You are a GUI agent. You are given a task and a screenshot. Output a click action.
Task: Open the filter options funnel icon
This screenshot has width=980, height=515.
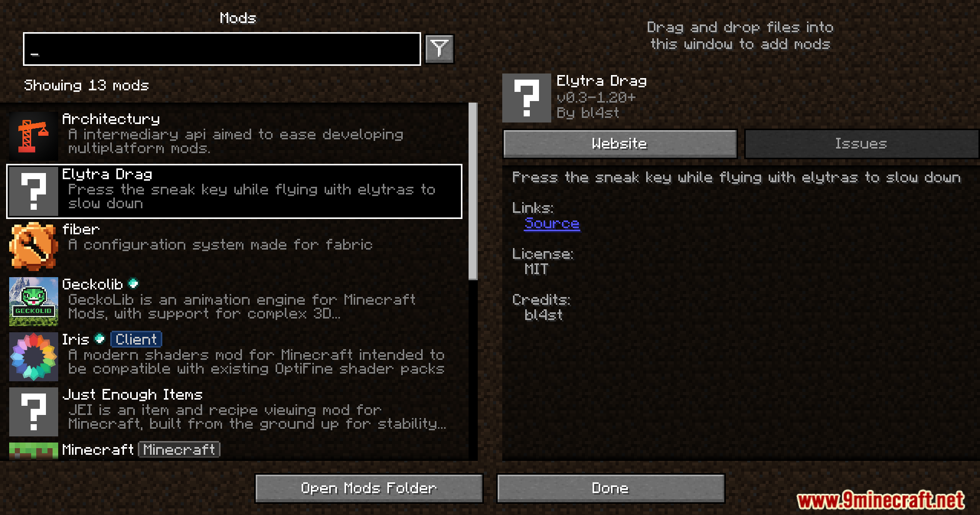439,49
